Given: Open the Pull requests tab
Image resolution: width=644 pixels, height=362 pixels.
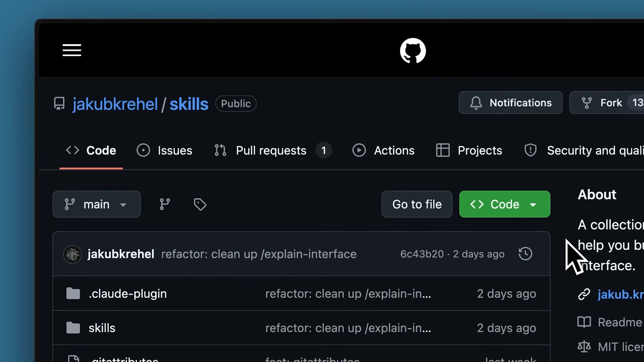Looking at the screenshot, I should coord(273,150).
